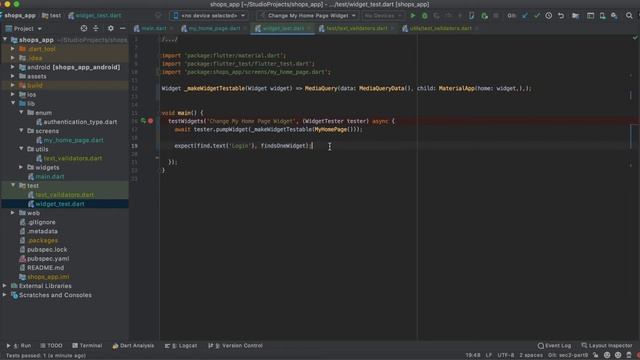Start debugging with the green bug icon
The height and width of the screenshot is (360, 640).
click(424, 16)
